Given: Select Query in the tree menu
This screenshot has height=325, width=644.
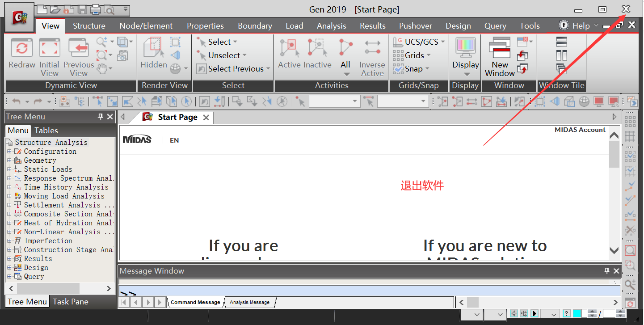Looking at the screenshot, I should (34, 277).
